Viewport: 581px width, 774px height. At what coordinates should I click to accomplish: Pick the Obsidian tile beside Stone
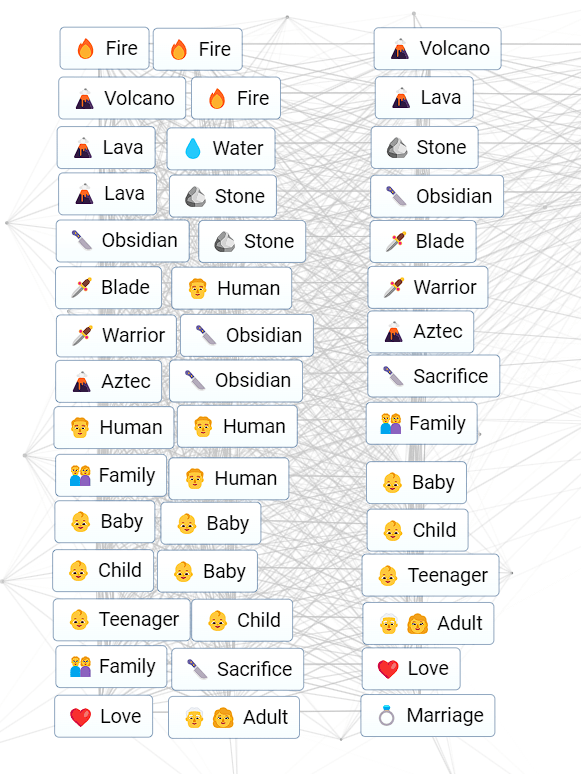[x=123, y=241]
